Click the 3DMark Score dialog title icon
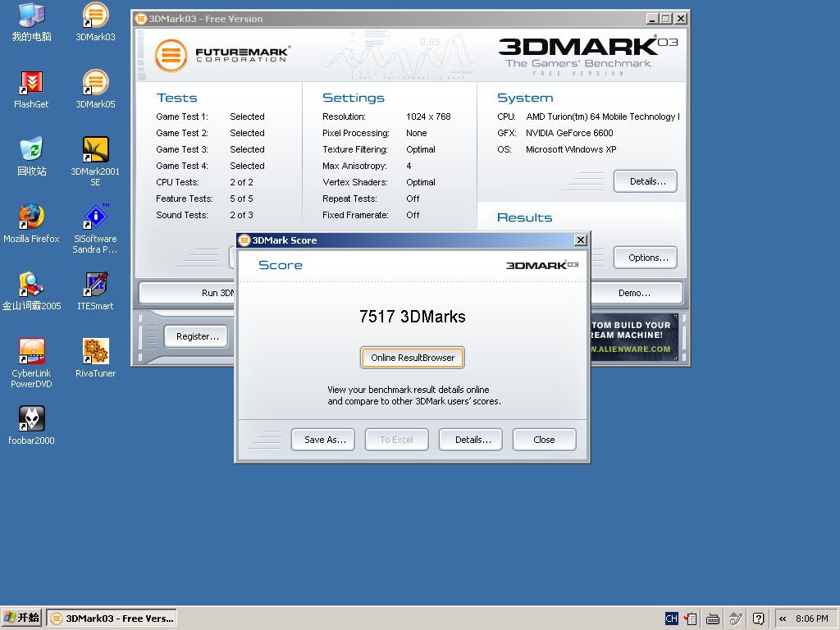The height and width of the screenshot is (630, 840). [x=244, y=240]
